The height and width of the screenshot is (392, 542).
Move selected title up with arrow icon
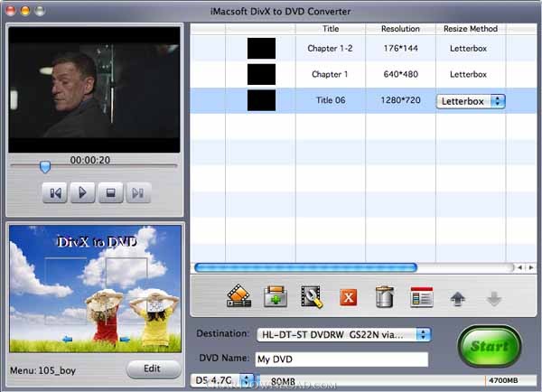[x=459, y=297]
